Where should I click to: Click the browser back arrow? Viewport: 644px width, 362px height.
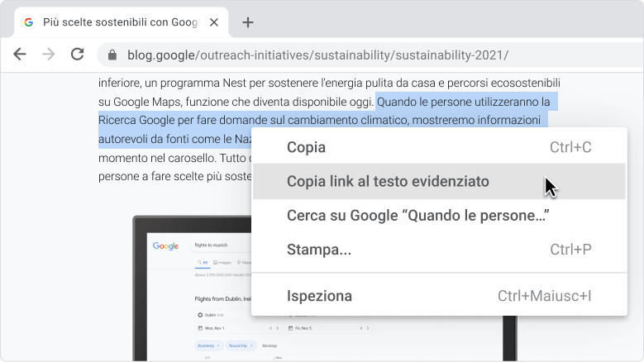pyautogui.click(x=20, y=55)
